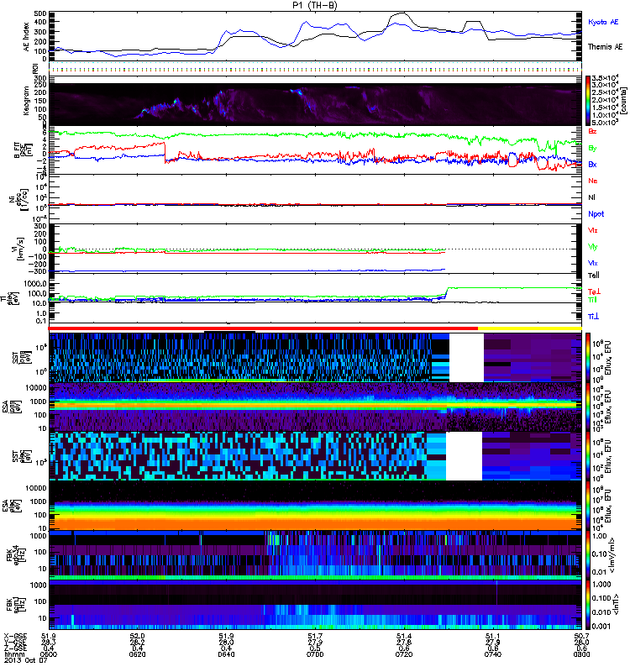Screen dimensions: 630x672
Task: Click the green By legend label
Action: [592, 148]
